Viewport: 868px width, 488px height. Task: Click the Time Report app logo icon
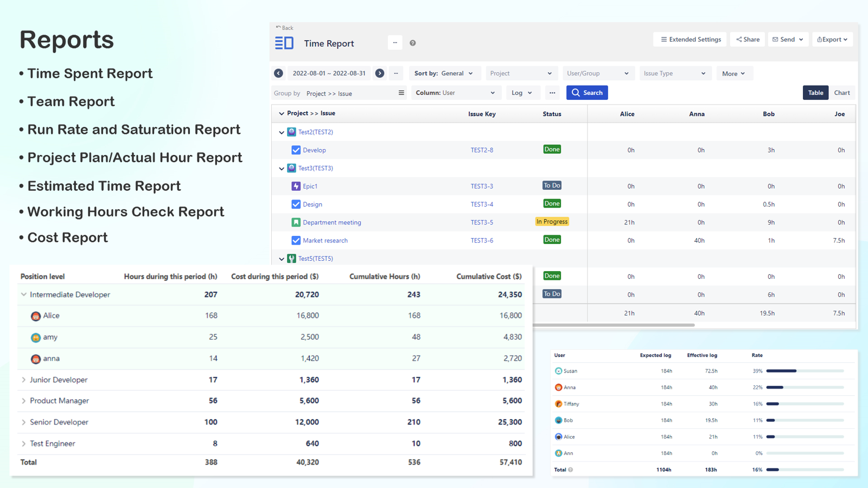click(x=284, y=43)
